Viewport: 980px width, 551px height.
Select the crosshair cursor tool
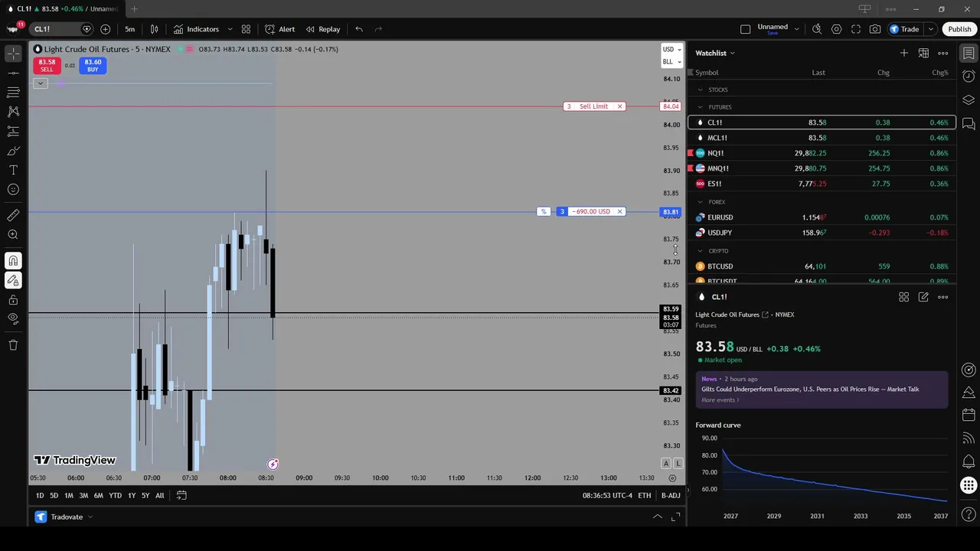coord(13,54)
